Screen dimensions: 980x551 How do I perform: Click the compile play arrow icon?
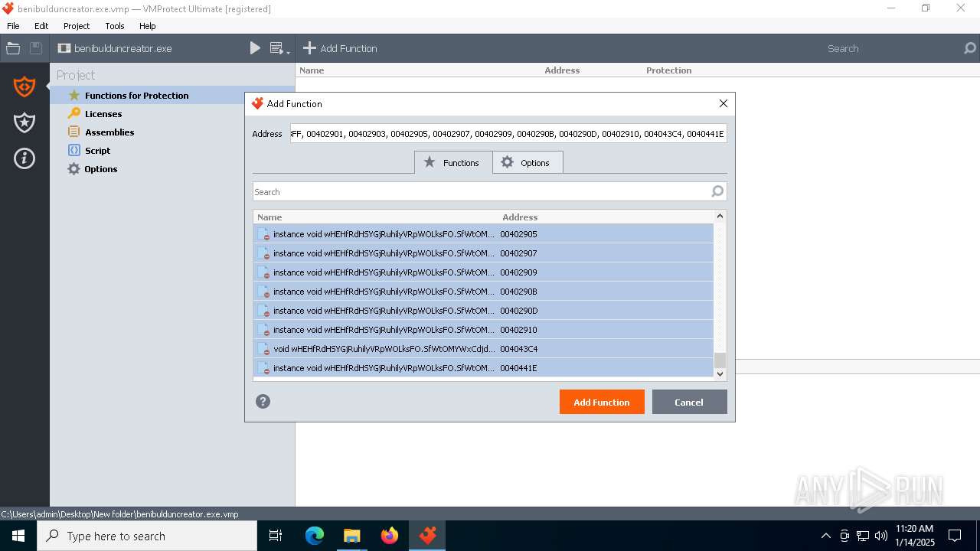click(255, 48)
